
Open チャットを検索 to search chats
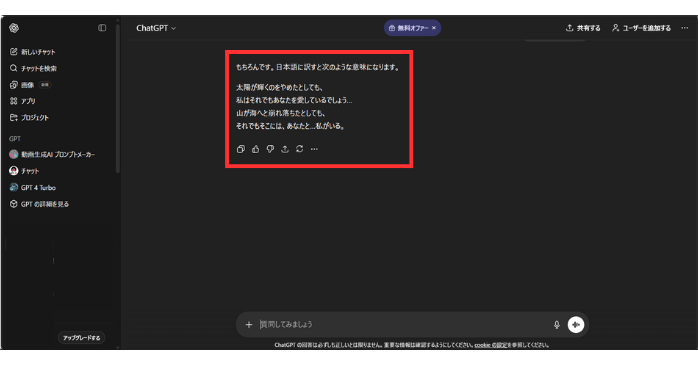click(38, 69)
